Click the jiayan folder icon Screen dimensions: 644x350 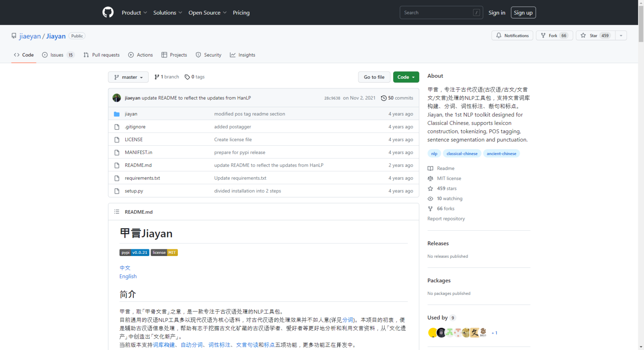click(x=117, y=114)
